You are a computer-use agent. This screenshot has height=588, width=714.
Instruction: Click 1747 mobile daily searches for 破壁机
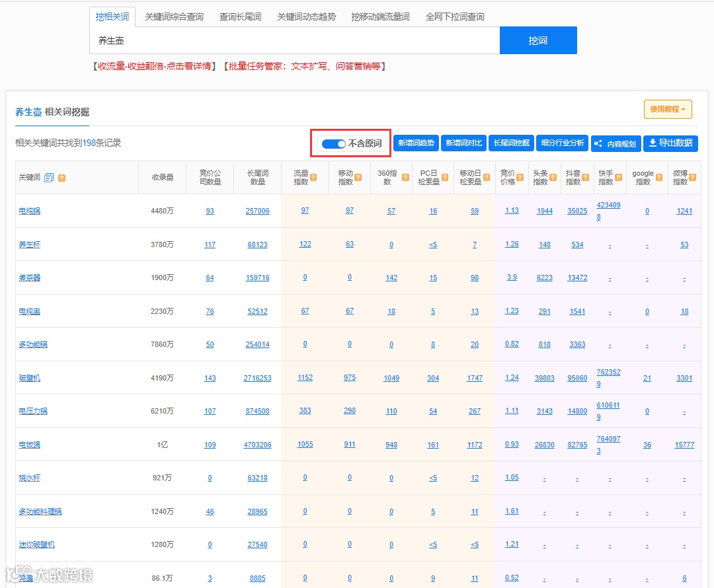pyautogui.click(x=475, y=378)
